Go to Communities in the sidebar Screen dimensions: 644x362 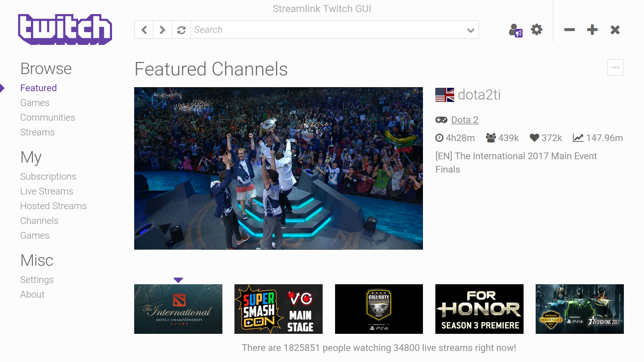tap(47, 118)
